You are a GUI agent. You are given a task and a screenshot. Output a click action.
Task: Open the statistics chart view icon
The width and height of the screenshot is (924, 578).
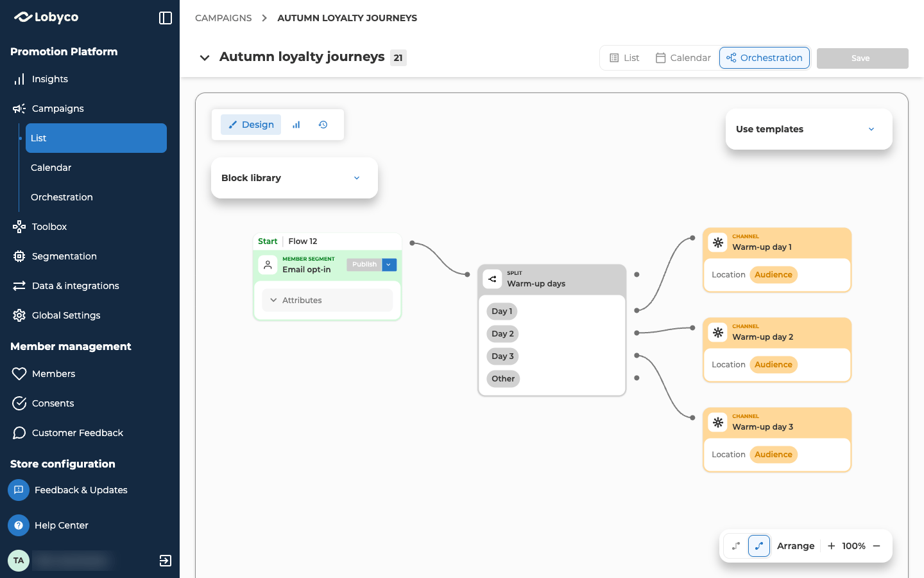point(296,125)
